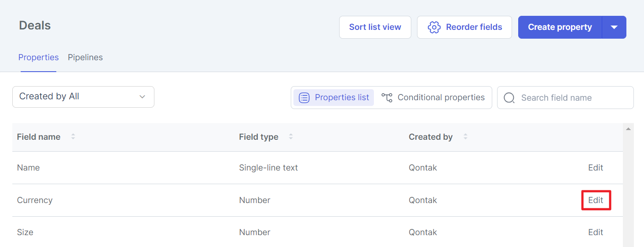The image size is (644, 247).
Task: Click the Currency field name cell
Action: [35, 200]
